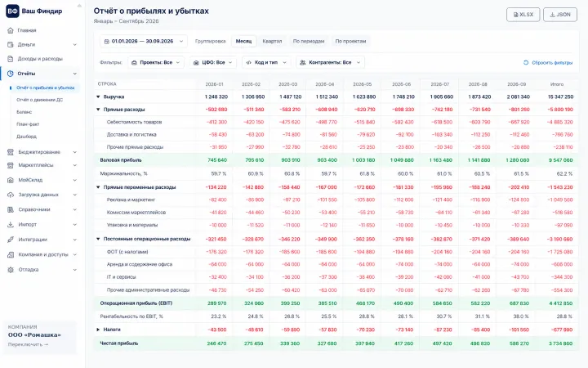Export report with XLSX button
Screen dimensions: 588x368
pos(523,15)
